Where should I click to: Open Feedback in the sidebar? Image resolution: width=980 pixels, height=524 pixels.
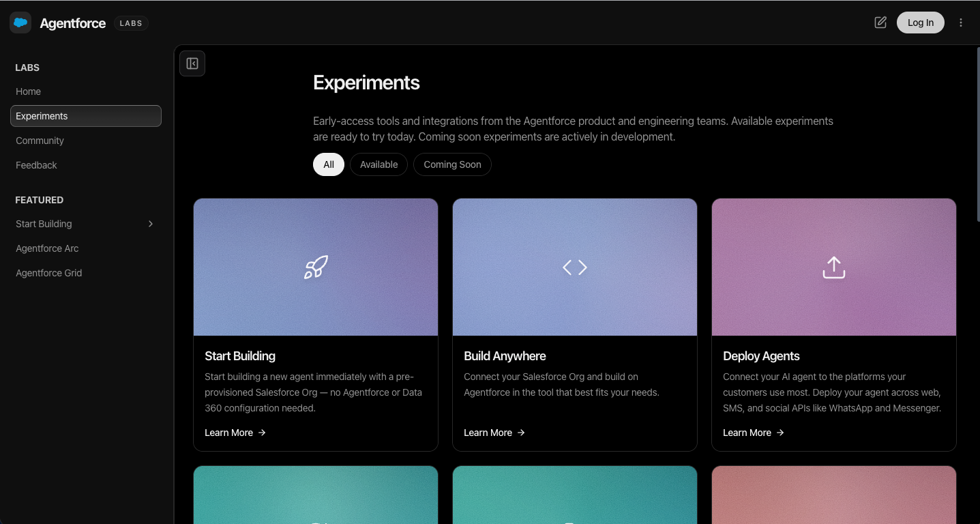(x=86, y=165)
